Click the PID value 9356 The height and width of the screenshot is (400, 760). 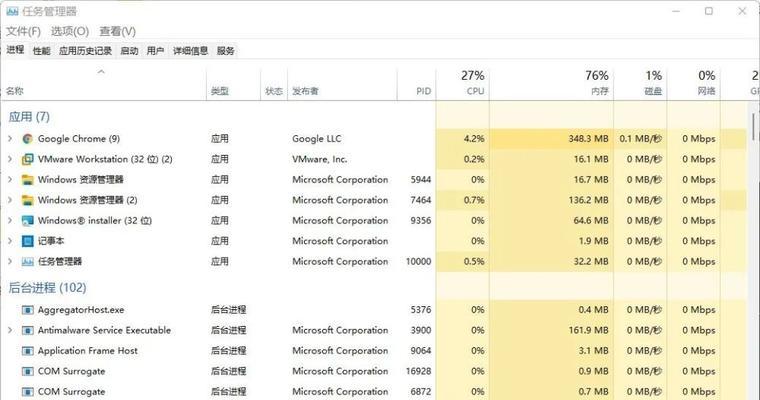420,221
